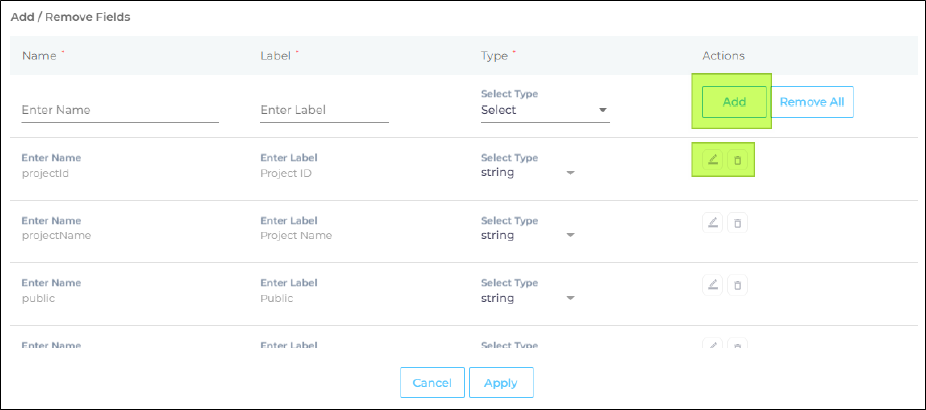
Task: Click the Project ID label value
Action: tap(286, 172)
